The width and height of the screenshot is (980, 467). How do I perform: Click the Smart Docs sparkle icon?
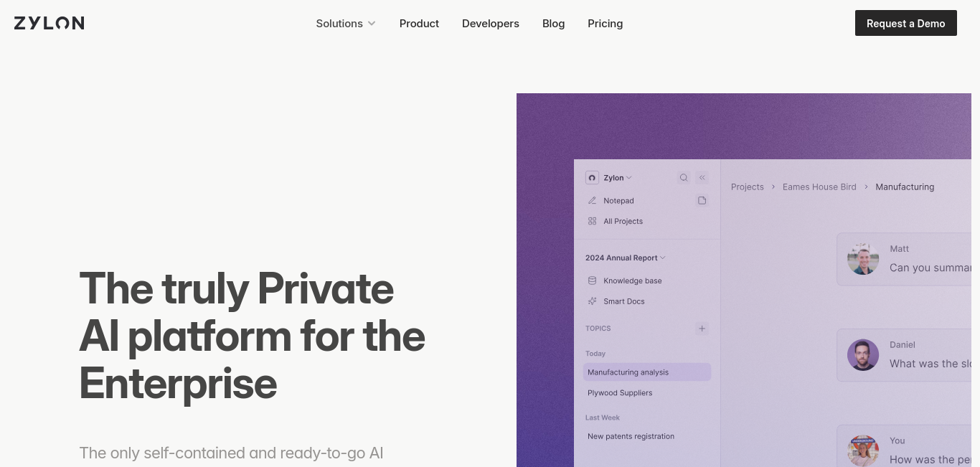tap(592, 301)
